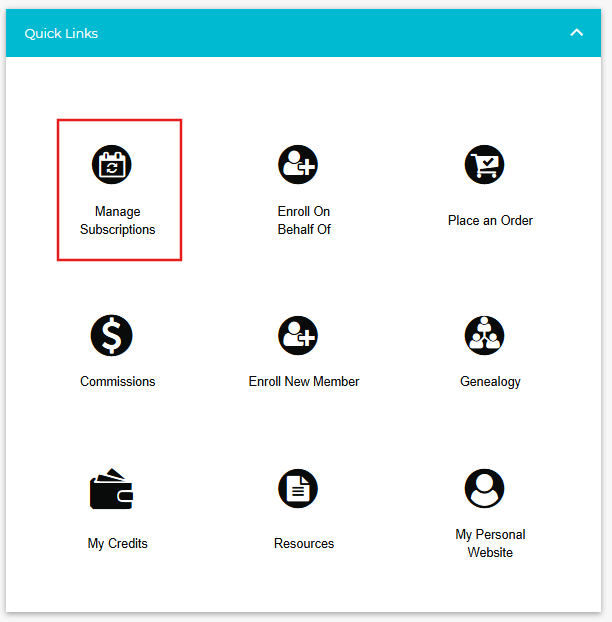
Task: Open the Place an Order cart icon
Action: coord(484,165)
